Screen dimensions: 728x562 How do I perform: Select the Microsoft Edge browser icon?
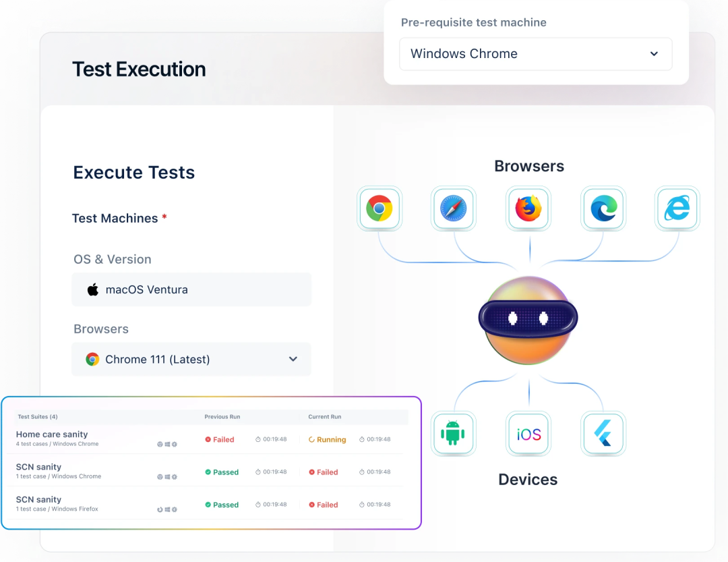[x=603, y=208]
